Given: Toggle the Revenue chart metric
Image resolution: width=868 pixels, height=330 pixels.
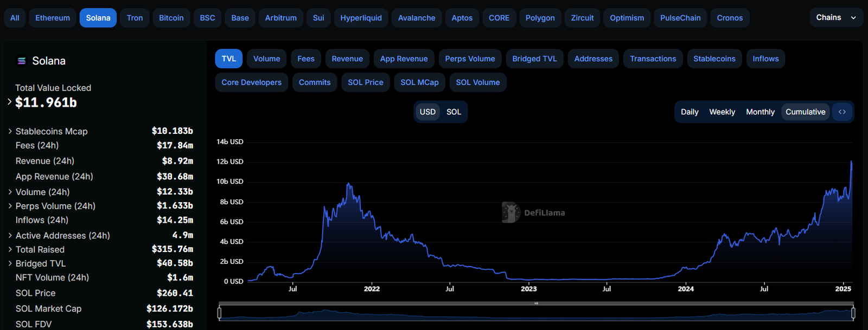Looking at the screenshot, I should (x=347, y=59).
